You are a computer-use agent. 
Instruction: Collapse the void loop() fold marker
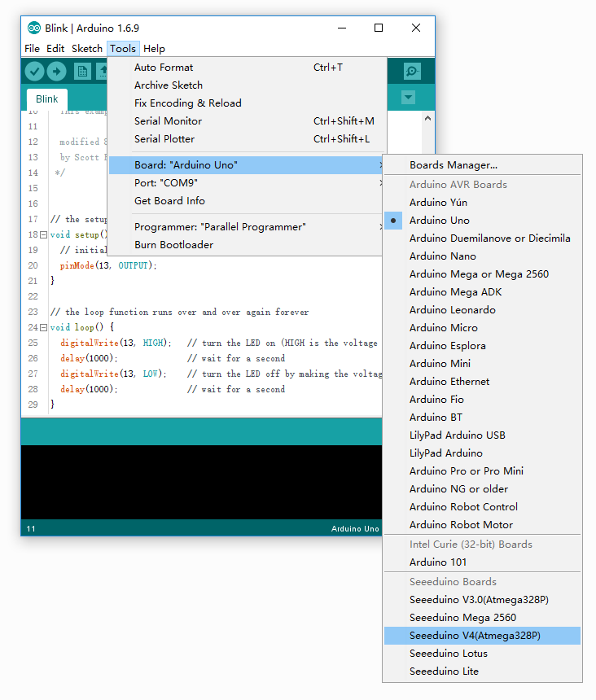coord(43,328)
